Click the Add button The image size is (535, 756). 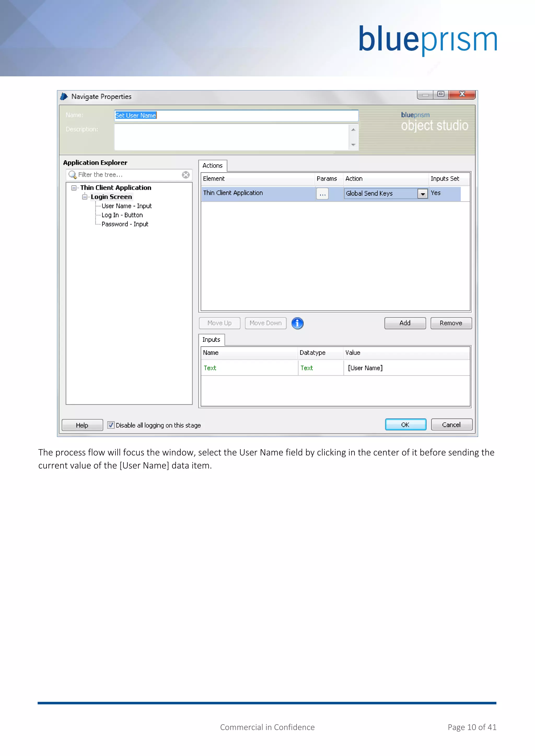pyautogui.click(x=405, y=323)
